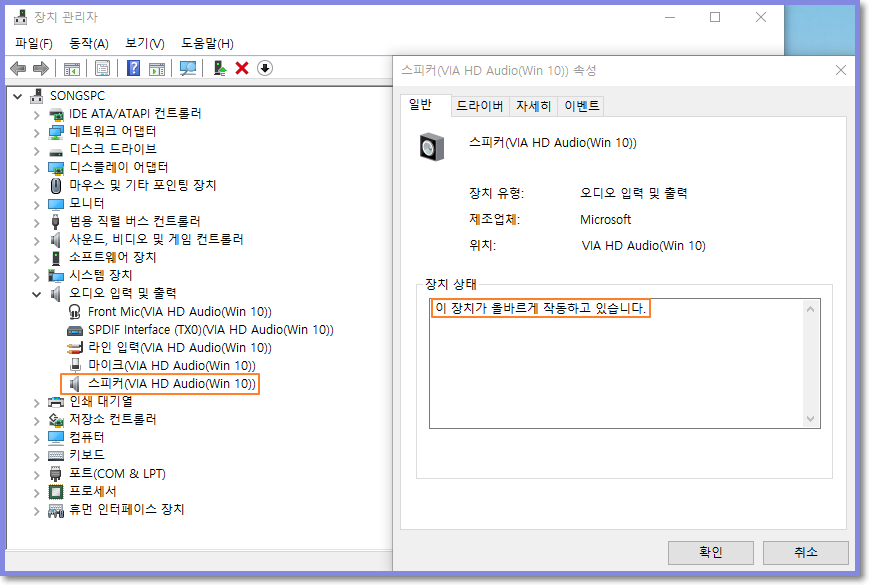Viewport: 869px width, 585px height.
Task: Click the blue question mark Help icon
Action: click(133, 69)
